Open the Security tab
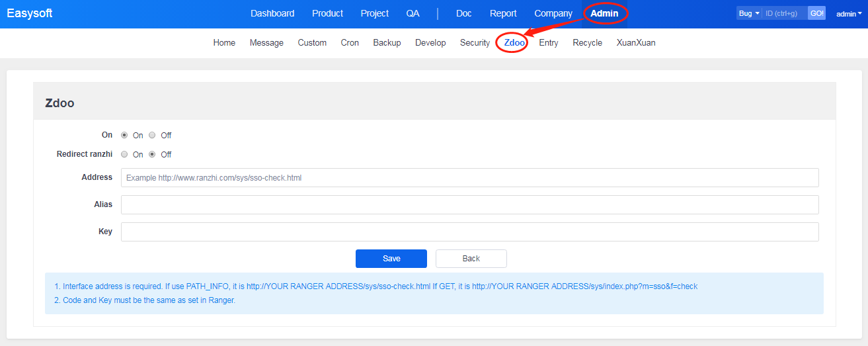This screenshot has height=346, width=868. point(475,42)
